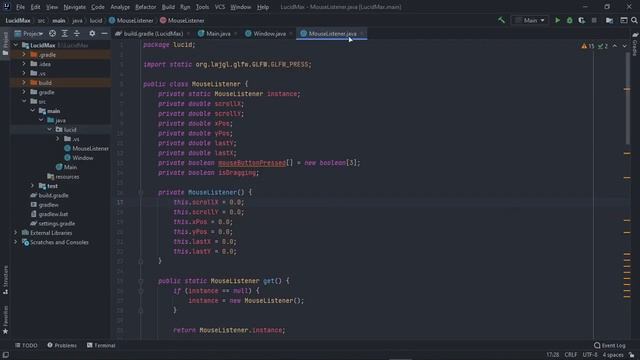
Task: Open the Event Log
Action: [609, 345]
